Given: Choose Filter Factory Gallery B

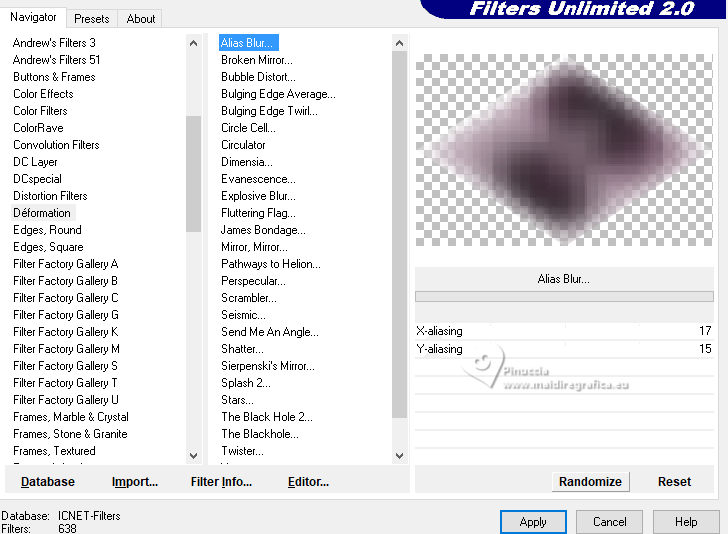Looking at the screenshot, I should click(65, 281).
